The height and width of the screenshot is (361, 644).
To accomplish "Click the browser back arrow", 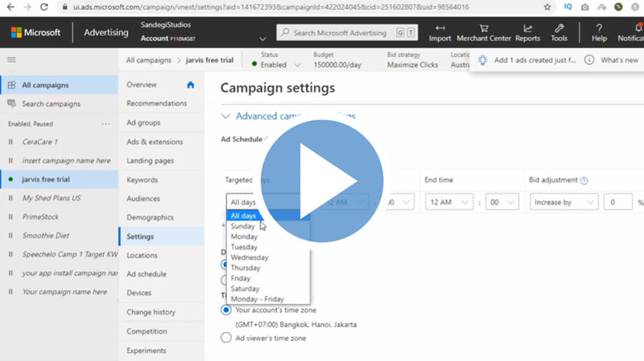I will pyautogui.click(x=10, y=7).
